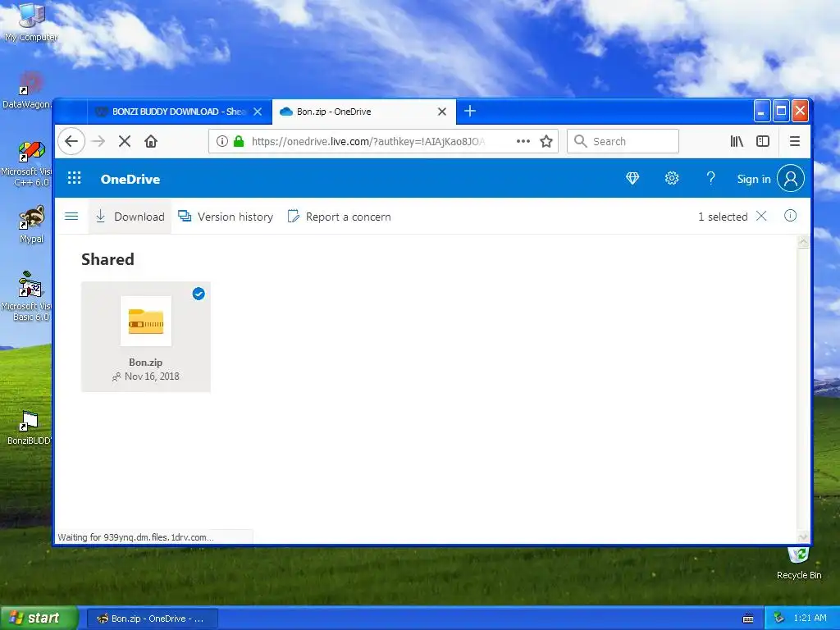Click the Nov 16, 2018 date text
The height and width of the screenshot is (630, 840).
pyautogui.click(x=152, y=377)
